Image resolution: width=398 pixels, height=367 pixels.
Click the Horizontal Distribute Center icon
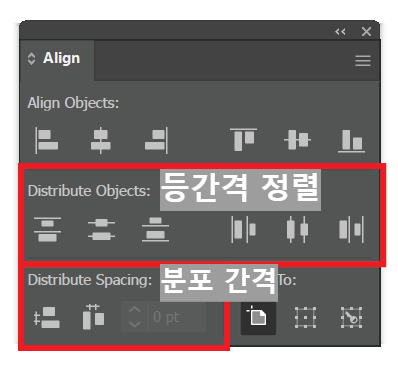(297, 229)
